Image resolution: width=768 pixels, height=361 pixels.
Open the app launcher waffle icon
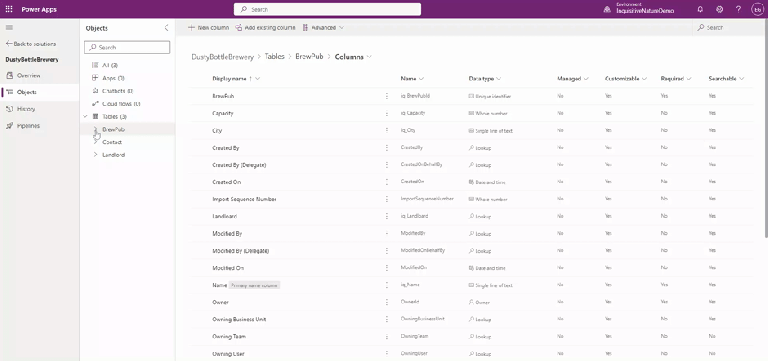coord(9,9)
